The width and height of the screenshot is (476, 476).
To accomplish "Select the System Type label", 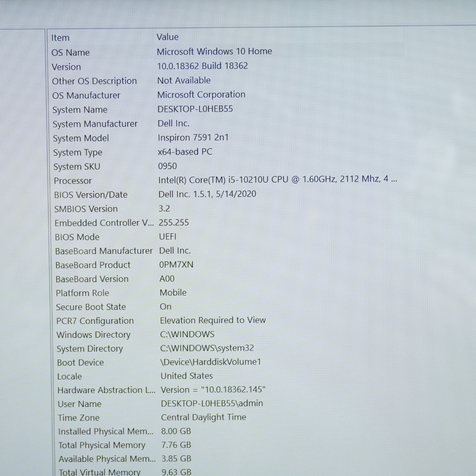I will [x=78, y=153].
